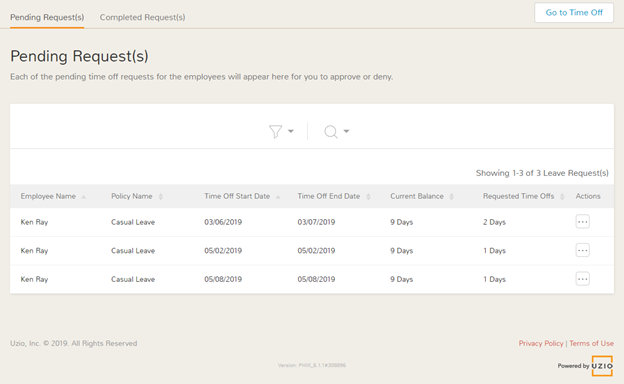Click Showing 1-3 of 3 Leave Request(s) text

click(x=542, y=173)
